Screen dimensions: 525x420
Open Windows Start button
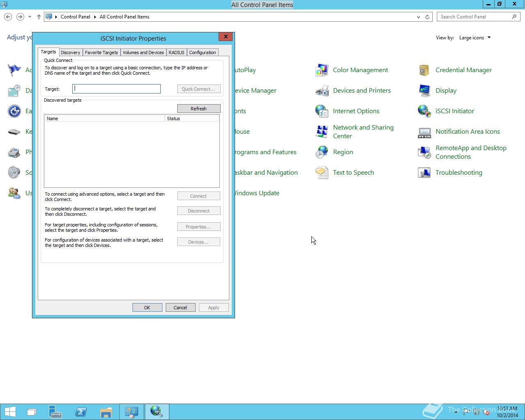pos(10,411)
